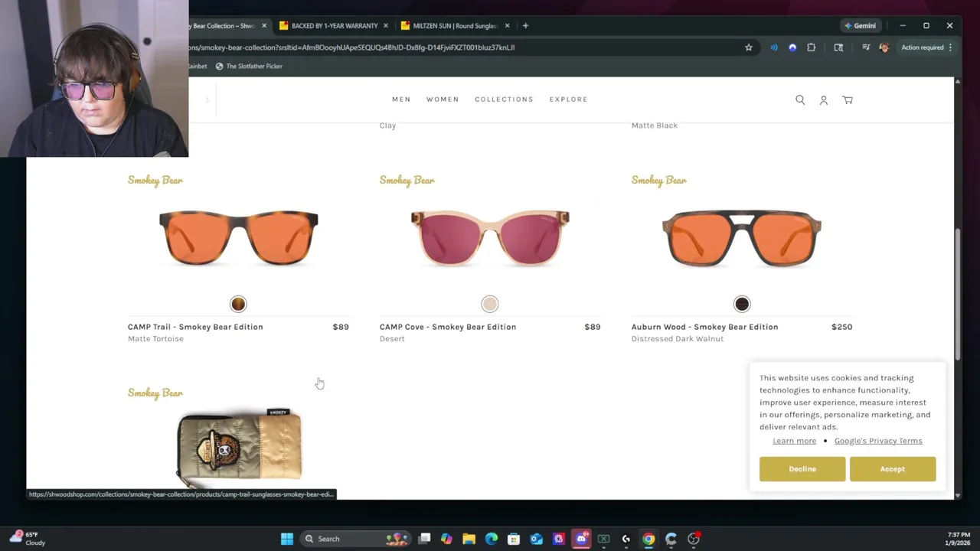Open Task View on the taskbar
The width and height of the screenshot is (980, 551).
click(425, 539)
